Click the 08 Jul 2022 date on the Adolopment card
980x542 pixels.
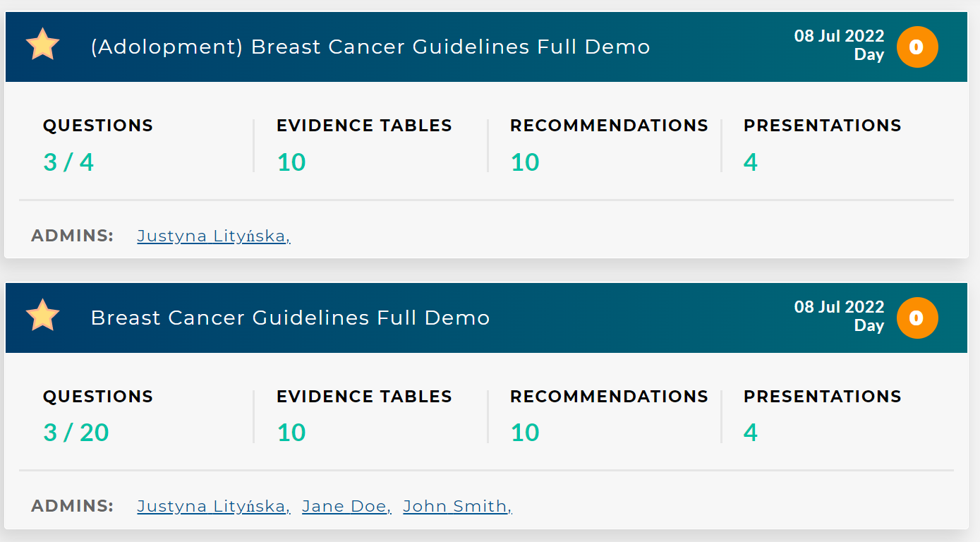pos(838,35)
